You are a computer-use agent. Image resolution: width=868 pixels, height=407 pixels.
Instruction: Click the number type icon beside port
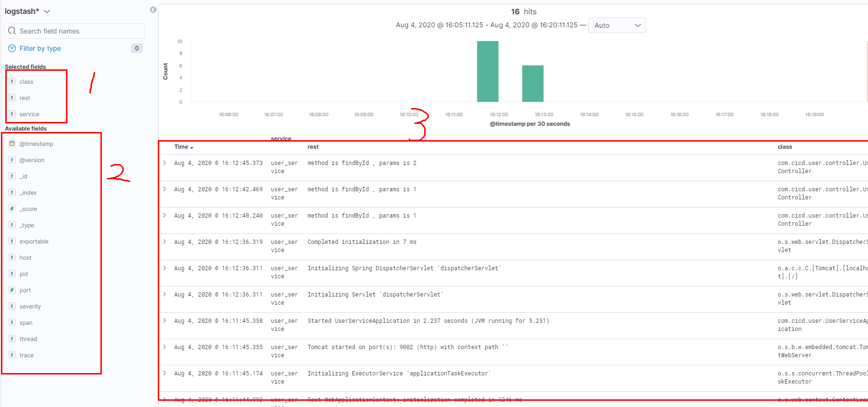(12, 290)
